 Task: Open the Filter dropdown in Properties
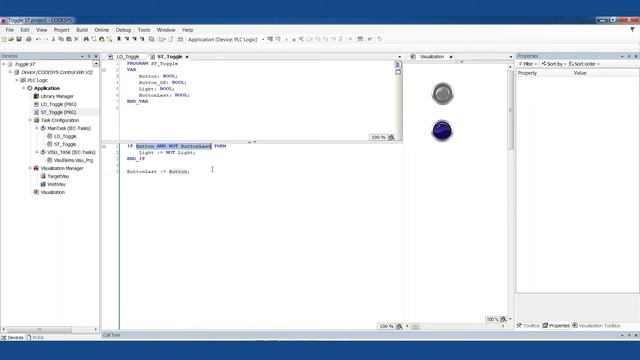tap(528, 64)
